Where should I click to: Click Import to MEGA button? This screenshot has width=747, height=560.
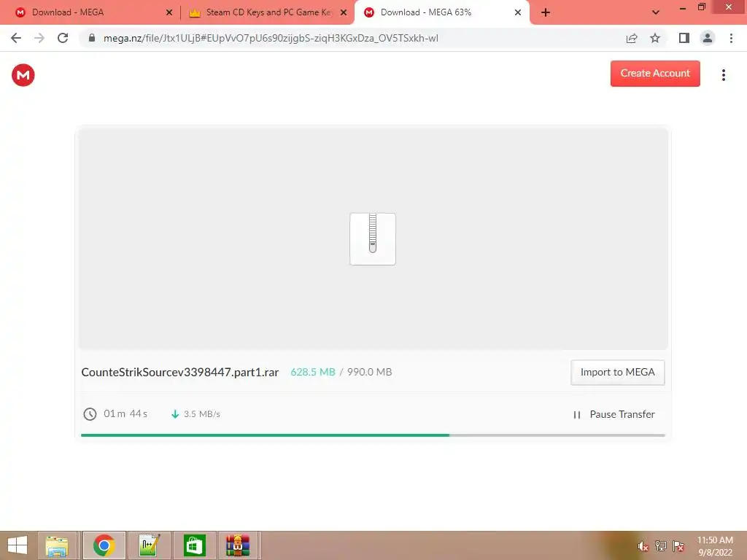click(x=617, y=373)
